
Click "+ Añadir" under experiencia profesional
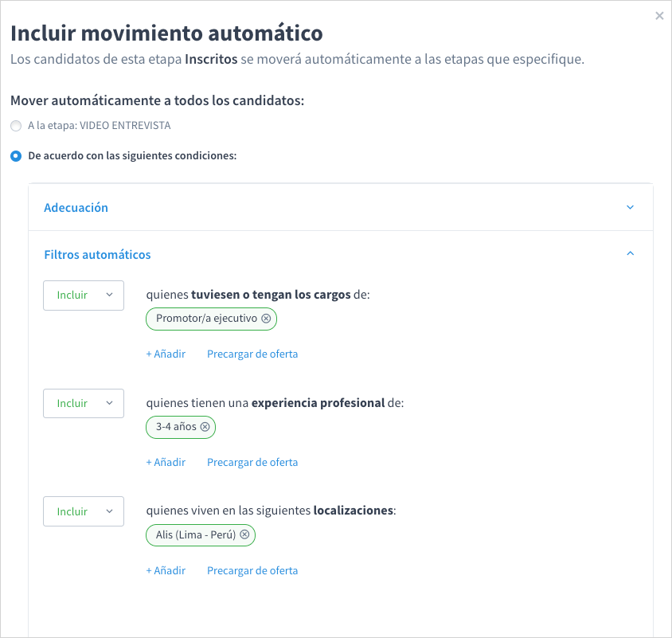[x=166, y=462]
